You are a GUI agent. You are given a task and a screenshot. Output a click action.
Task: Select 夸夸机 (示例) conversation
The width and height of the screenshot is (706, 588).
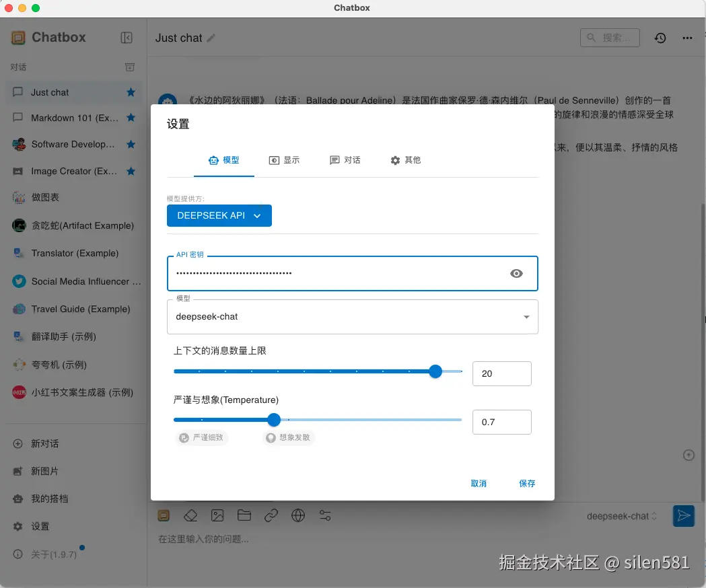(x=74, y=365)
